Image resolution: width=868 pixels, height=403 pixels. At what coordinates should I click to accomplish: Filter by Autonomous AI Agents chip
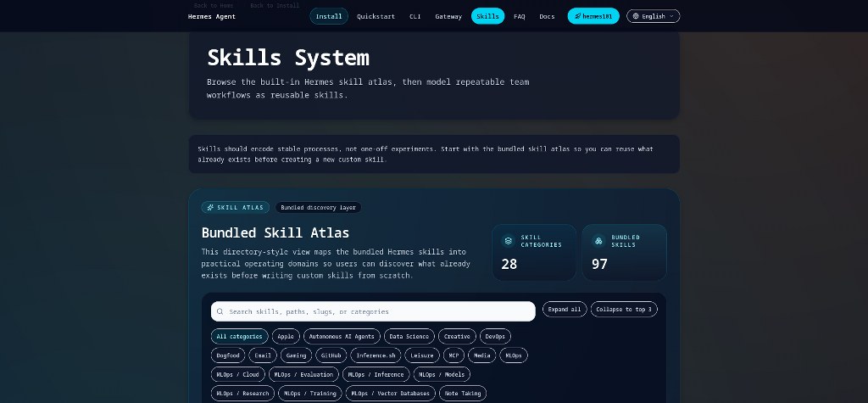click(342, 337)
